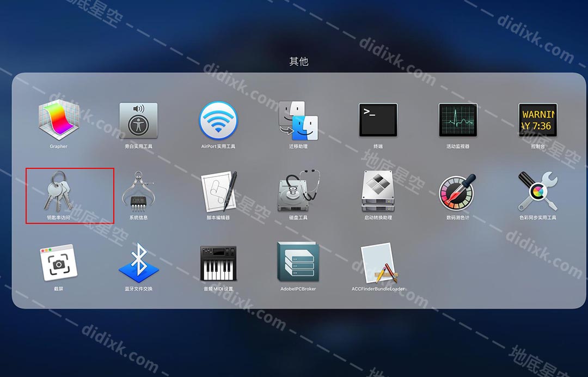Open ColorSync Utility (色彩同步实用工具)
Image resolution: width=588 pixels, height=377 pixels.
click(x=538, y=191)
